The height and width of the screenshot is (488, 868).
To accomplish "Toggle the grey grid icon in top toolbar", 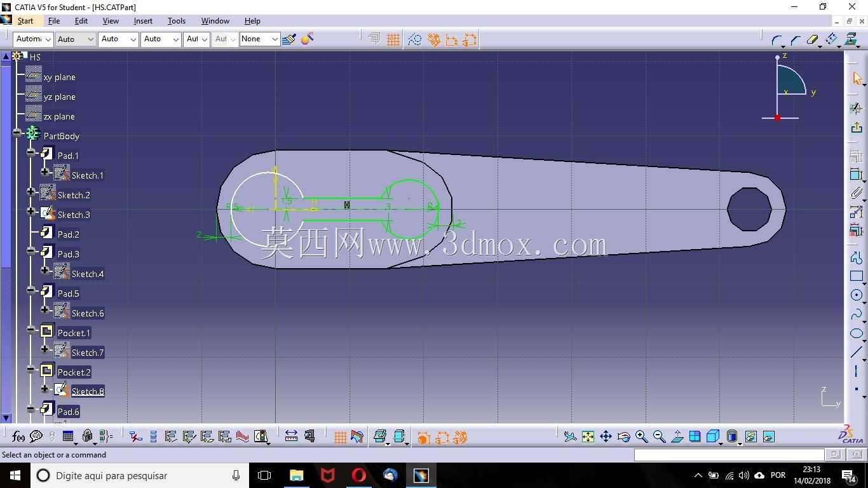I will pyautogui.click(x=375, y=39).
